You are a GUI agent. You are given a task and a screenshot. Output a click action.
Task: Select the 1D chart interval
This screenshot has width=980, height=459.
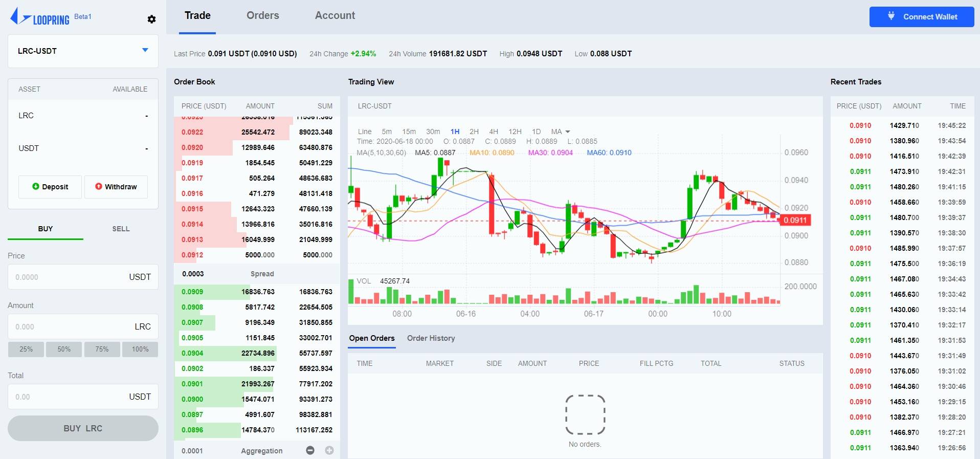[x=536, y=132]
